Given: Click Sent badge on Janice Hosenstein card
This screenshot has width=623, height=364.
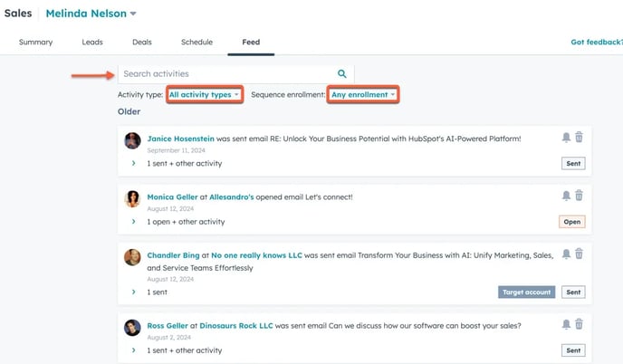Looking at the screenshot, I should (573, 163).
